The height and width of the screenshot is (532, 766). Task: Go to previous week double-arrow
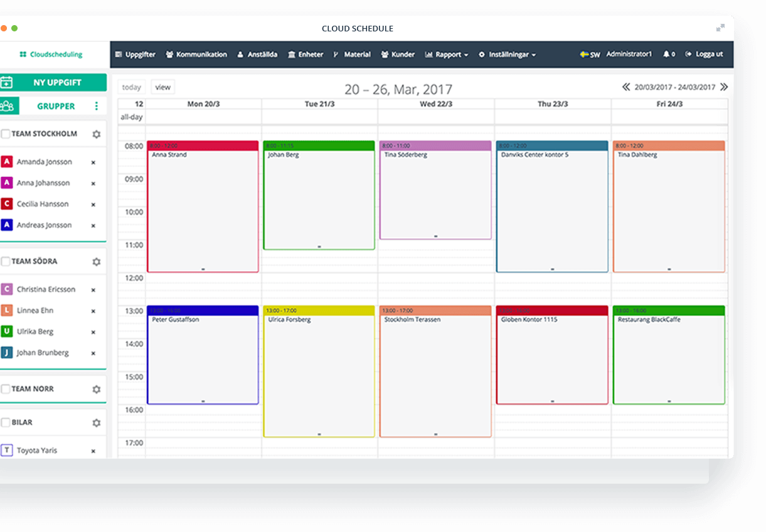click(625, 87)
